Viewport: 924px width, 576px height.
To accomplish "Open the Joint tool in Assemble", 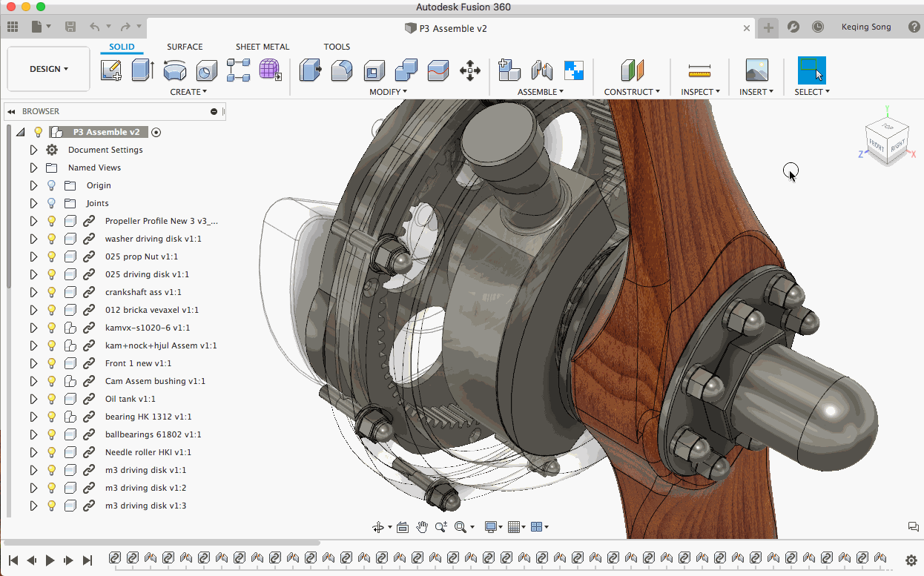I will point(542,70).
